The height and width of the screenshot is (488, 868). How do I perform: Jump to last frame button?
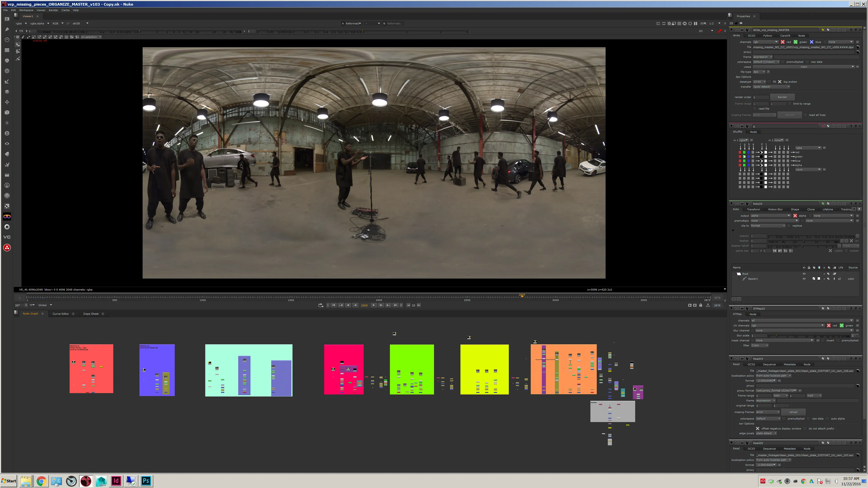pos(396,305)
